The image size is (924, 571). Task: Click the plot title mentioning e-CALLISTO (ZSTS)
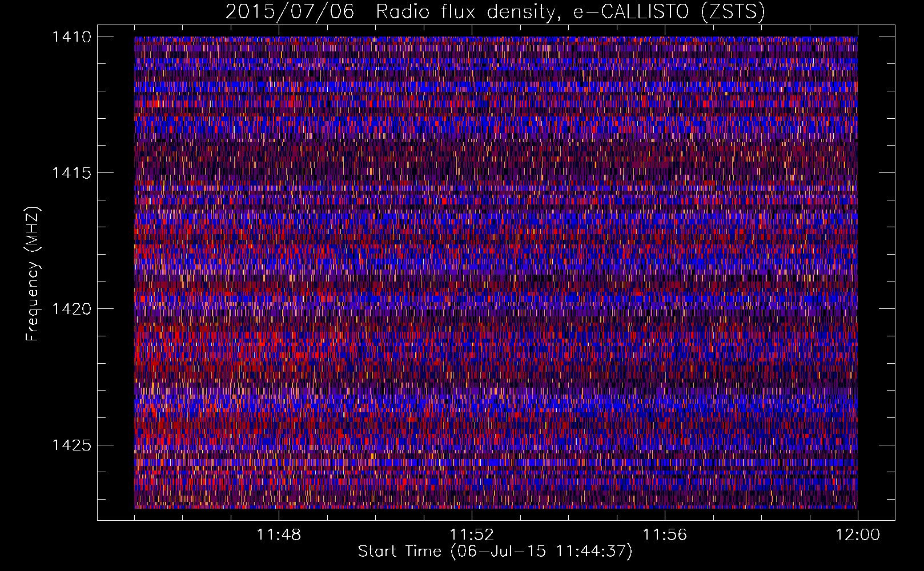click(495, 11)
